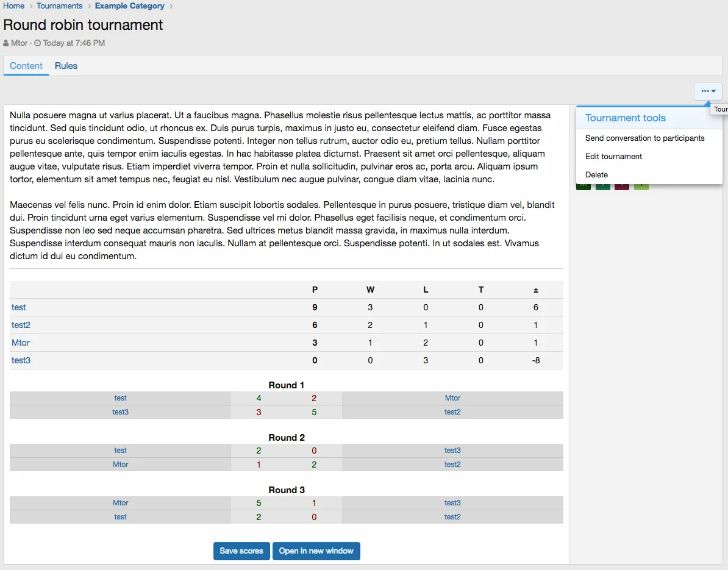The width and height of the screenshot is (728, 570).
Task: Choose Delete in Tournament tools menu
Action: tap(596, 175)
